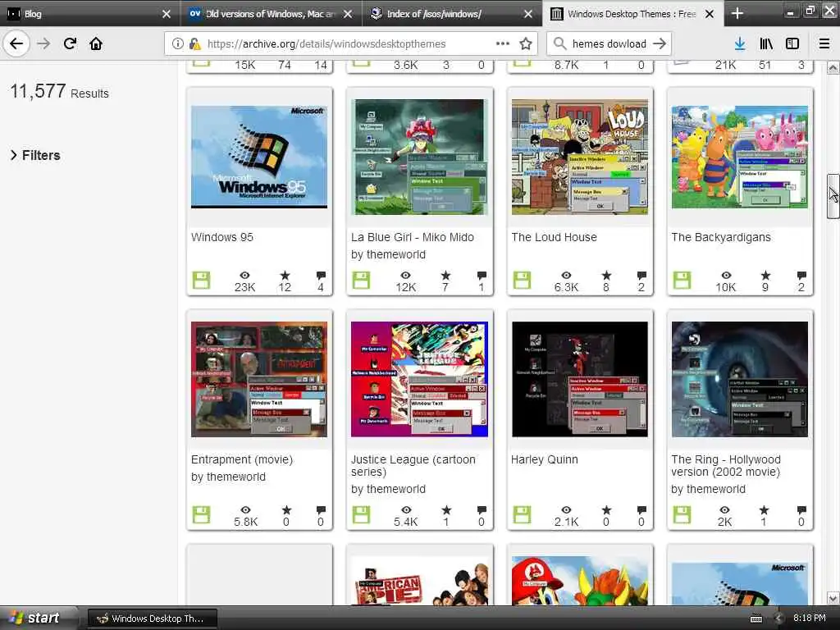Click the search box with 'hemes dowload'
This screenshot has width=840, height=630.
pos(609,44)
